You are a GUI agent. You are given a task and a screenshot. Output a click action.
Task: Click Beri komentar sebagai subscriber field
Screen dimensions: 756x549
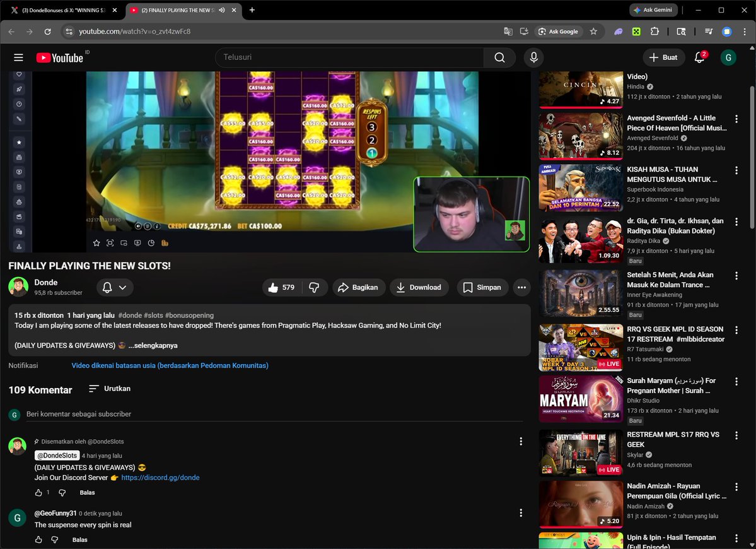tap(274, 414)
